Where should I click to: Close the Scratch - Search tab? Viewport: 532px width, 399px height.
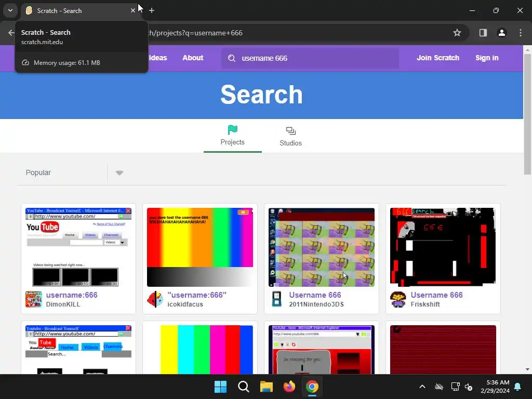(x=133, y=11)
